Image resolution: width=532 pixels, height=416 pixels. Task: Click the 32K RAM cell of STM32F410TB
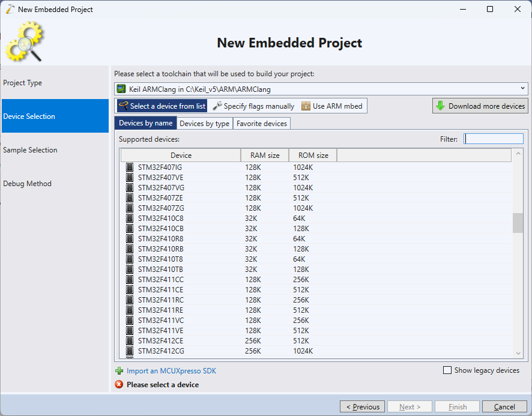click(x=251, y=269)
